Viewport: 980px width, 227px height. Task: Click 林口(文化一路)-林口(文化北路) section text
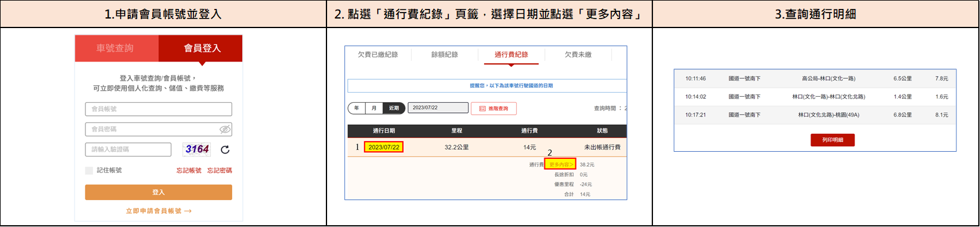(828, 97)
